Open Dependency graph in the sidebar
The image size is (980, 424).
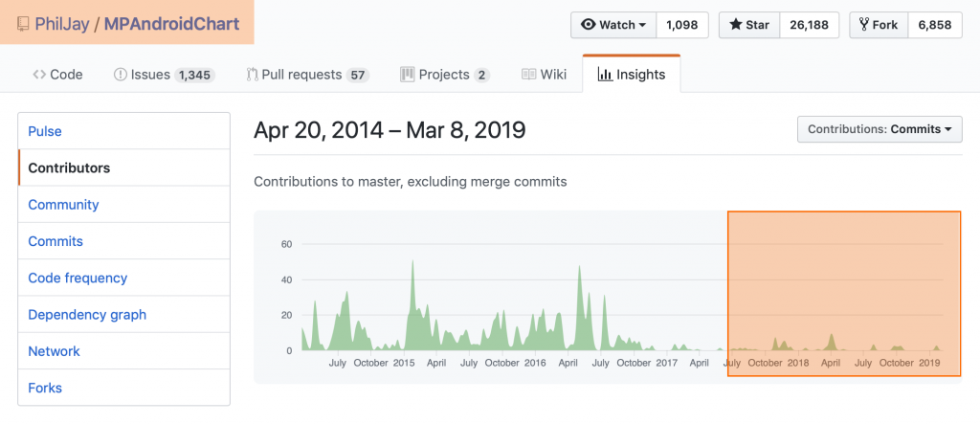click(87, 315)
